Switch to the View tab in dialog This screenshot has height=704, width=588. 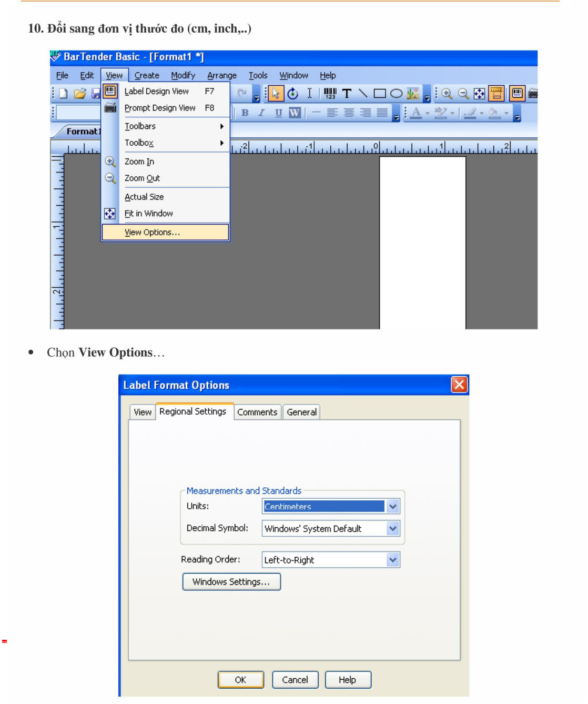tap(143, 412)
